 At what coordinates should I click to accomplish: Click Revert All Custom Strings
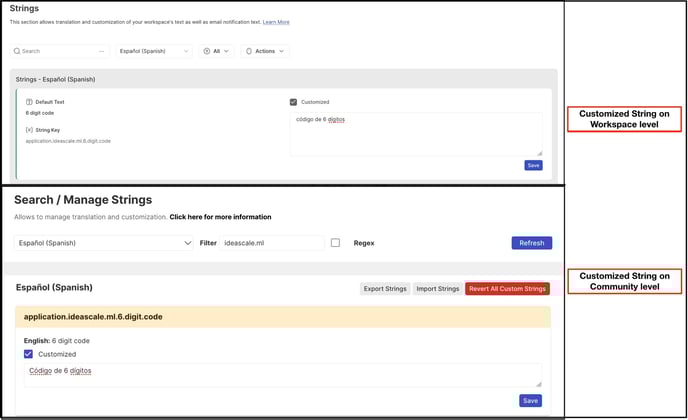click(507, 289)
